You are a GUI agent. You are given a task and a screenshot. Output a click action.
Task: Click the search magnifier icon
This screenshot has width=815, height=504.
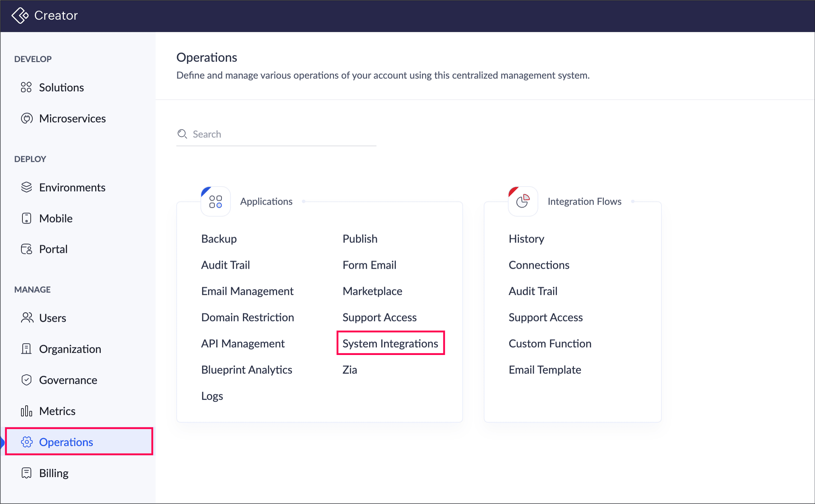click(x=182, y=134)
